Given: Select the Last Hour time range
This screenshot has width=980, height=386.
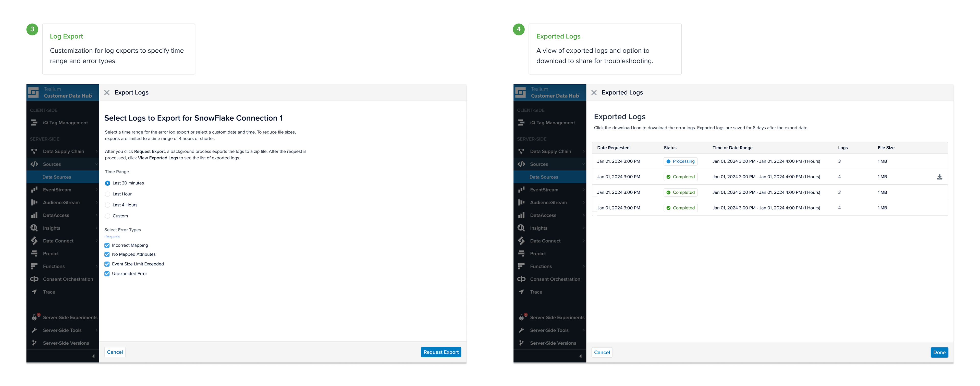Looking at the screenshot, I should (108, 194).
